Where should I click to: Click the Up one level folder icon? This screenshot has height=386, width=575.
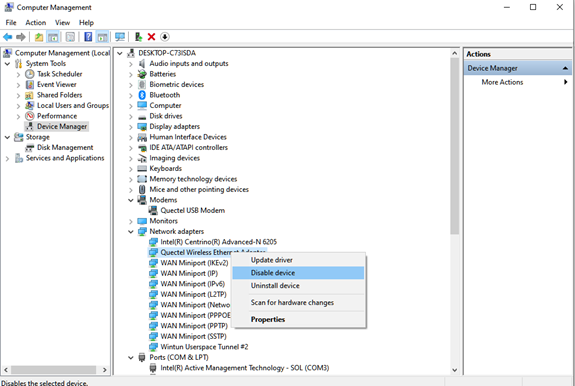point(39,37)
